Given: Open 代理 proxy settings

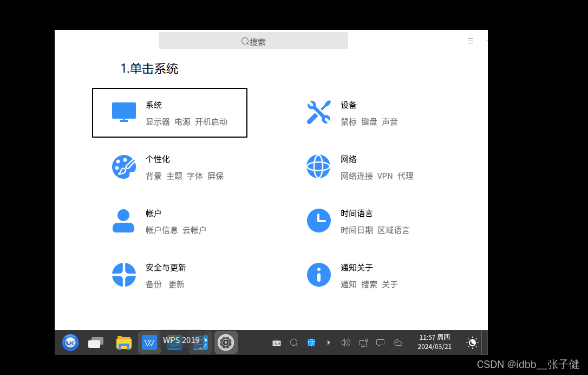Looking at the screenshot, I should pyautogui.click(x=406, y=176).
